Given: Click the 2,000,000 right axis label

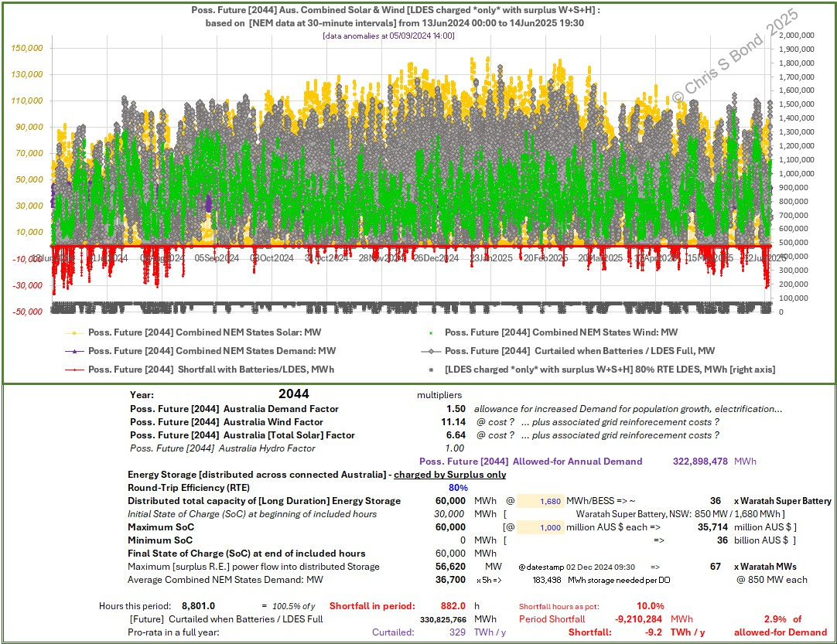Looking at the screenshot, I should [x=797, y=36].
